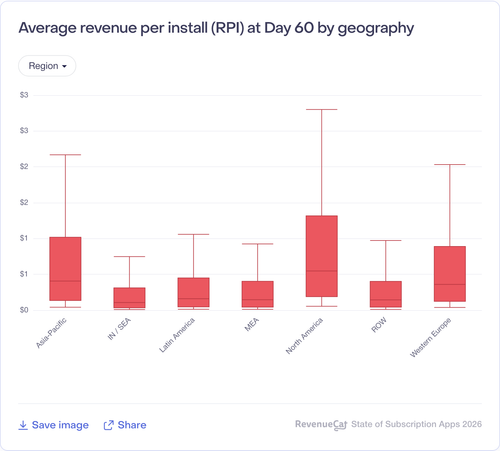Select the IN / SEA box plot

click(129, 298)
